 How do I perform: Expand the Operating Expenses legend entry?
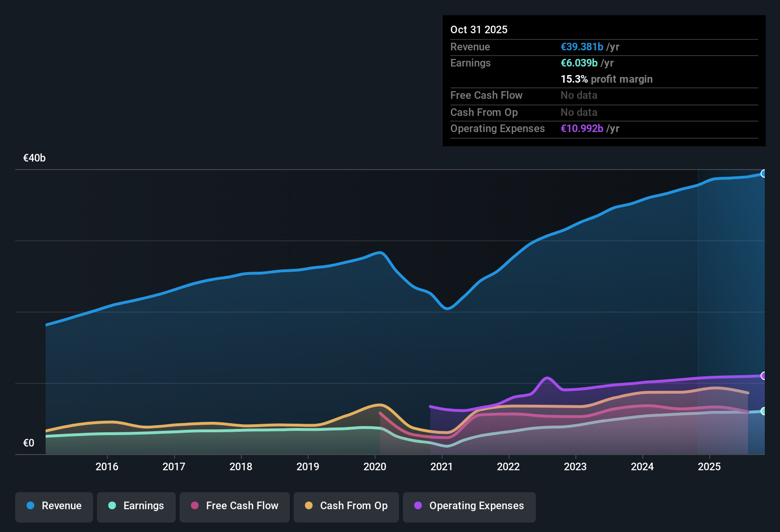(x=469, y=506)
